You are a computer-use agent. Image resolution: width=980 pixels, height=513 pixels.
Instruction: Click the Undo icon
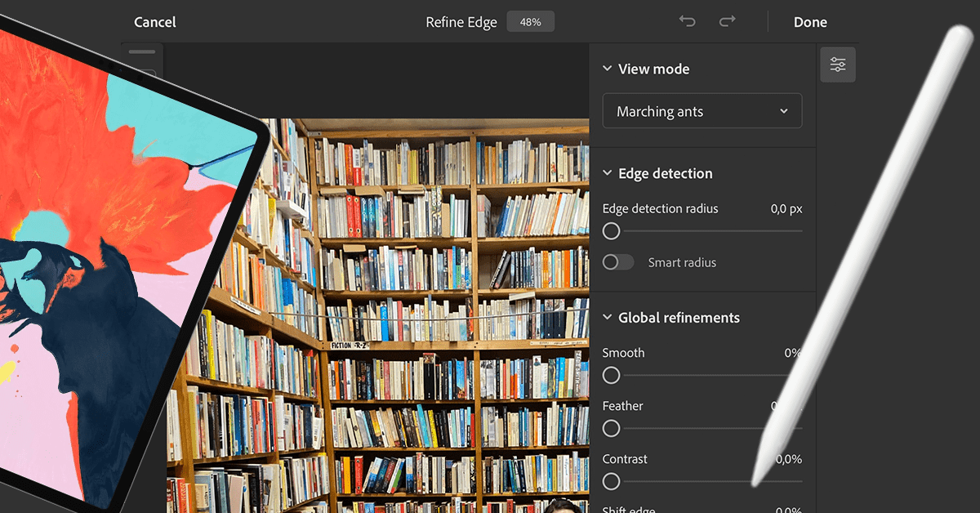(687, 22)
